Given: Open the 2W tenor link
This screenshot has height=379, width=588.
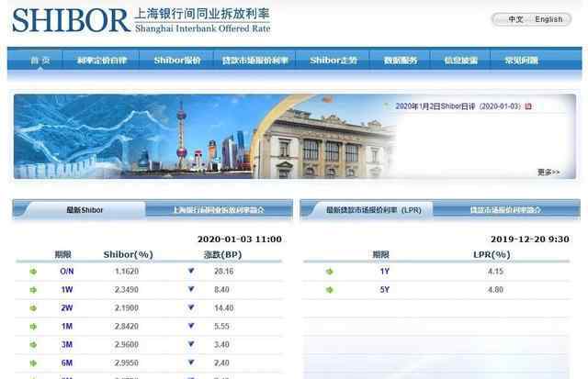Looking at the screenshot, I should click(67, 307).
